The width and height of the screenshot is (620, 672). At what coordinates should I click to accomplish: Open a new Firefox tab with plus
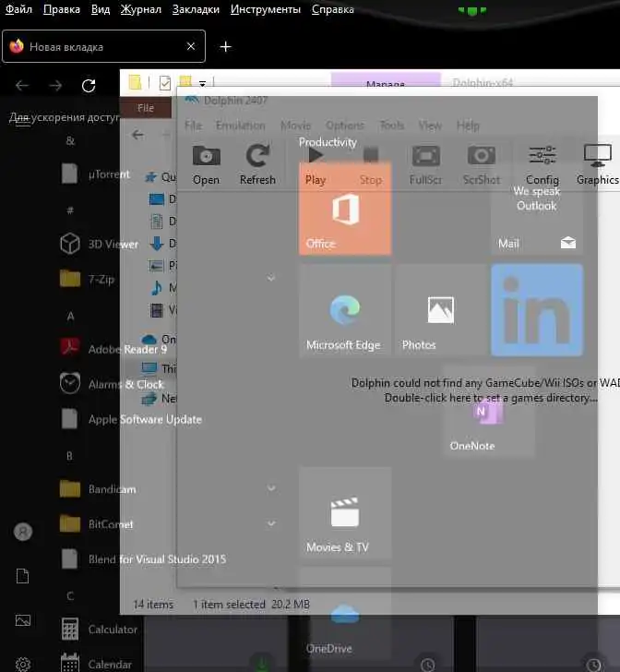(x=225, y=46)
